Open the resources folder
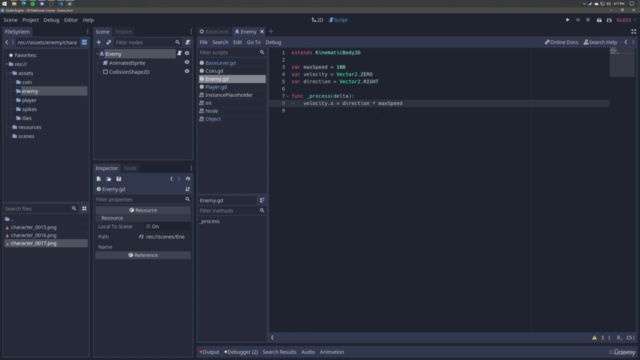Image resolution: width=640 pixels, height=360 pixels. [x=29, y=127]
